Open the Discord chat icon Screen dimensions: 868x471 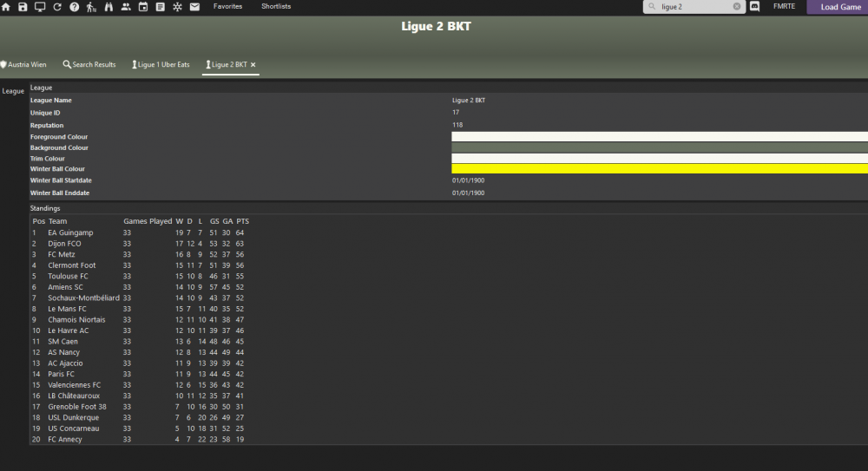[754, 7]
